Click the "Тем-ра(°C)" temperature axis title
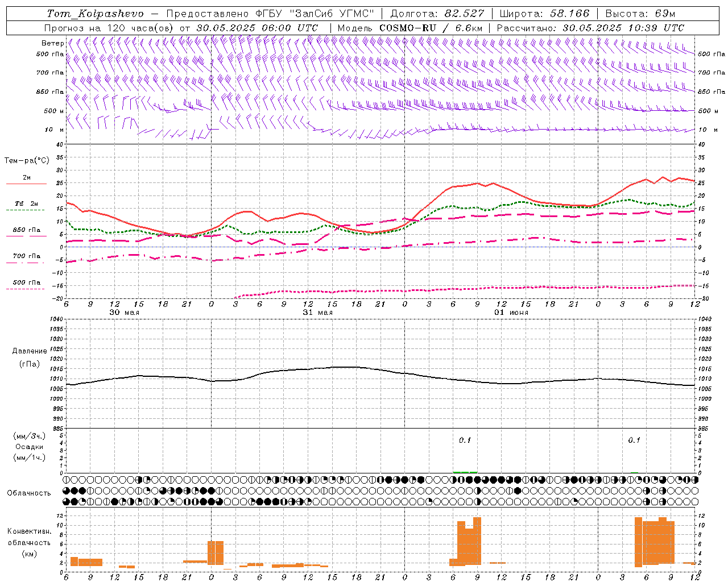The height and width of the screenshot is (582, 728). (x=27, y=161)
